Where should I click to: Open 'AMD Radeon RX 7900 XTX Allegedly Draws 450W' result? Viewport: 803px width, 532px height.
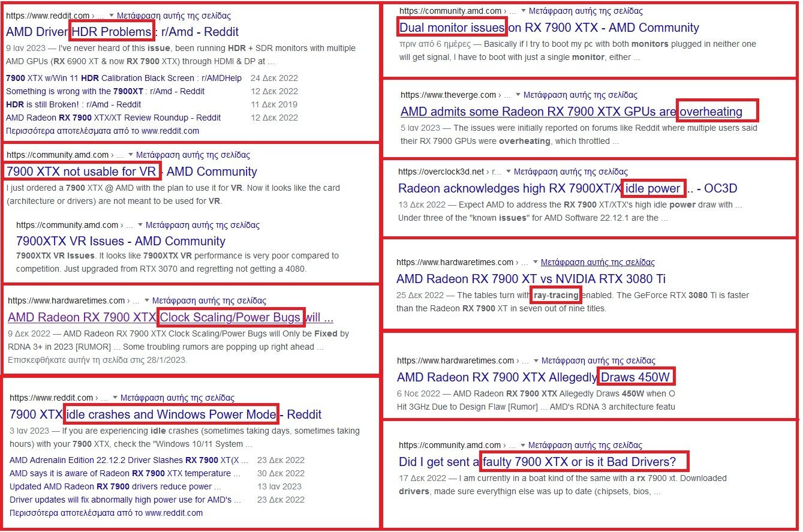point(534,377)
